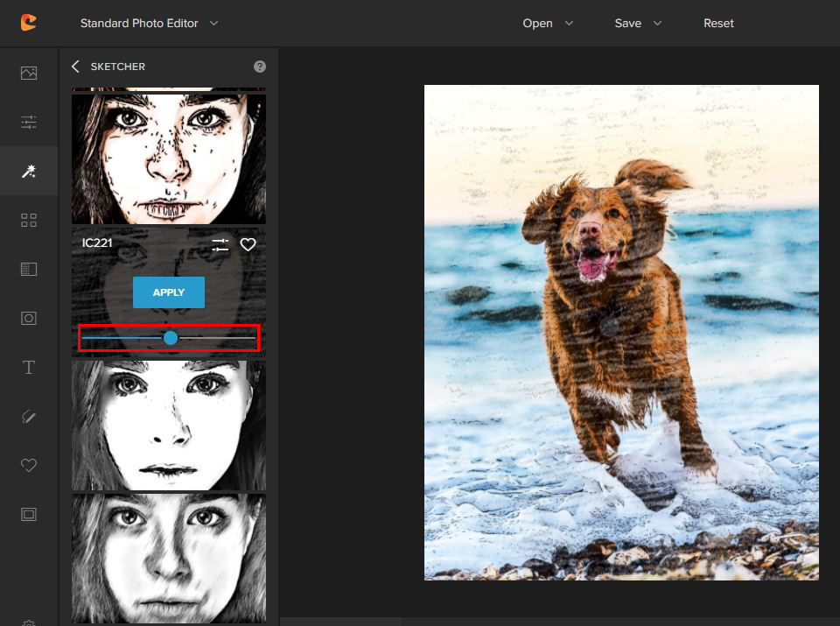The image size is (840, 626).
Task: Open the Drawing brush tool icon
Action: click(29, 417)
